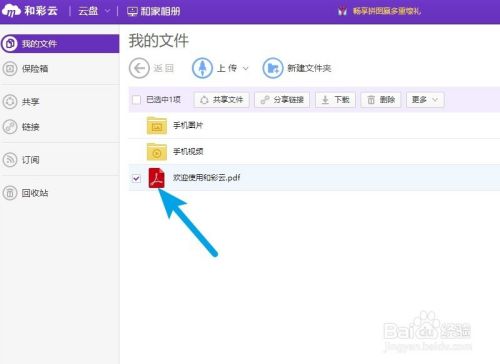The image size is (500, 364).
Task: Click the new folder icon
Action: click(273, 68)
